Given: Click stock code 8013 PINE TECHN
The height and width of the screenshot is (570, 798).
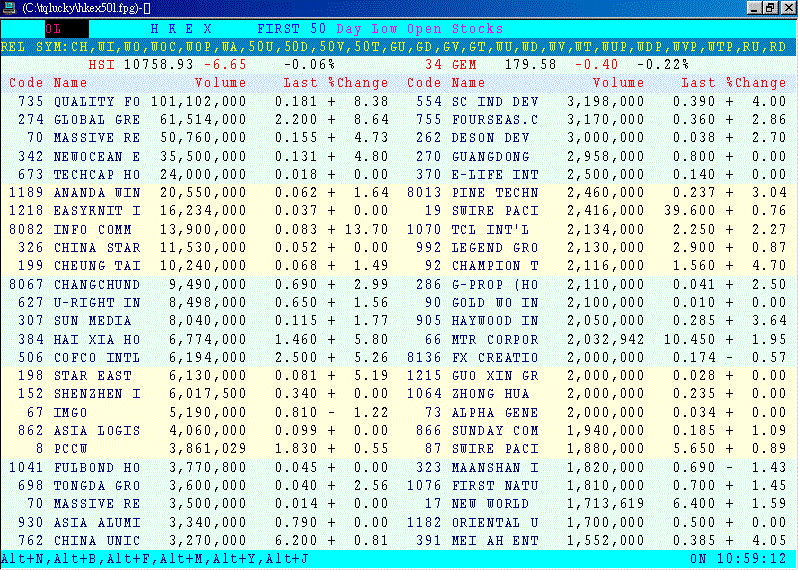Looking at the screenshot, I should (x=424, y=193).
